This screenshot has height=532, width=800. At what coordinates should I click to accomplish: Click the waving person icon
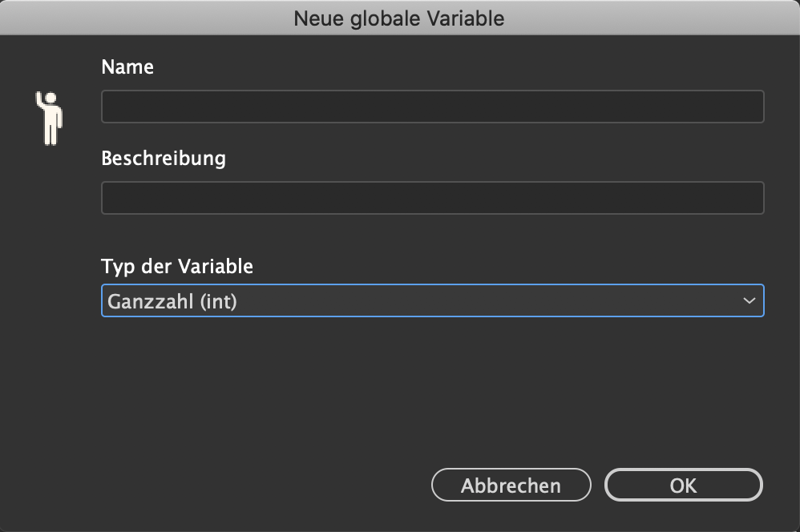[49, 119]
